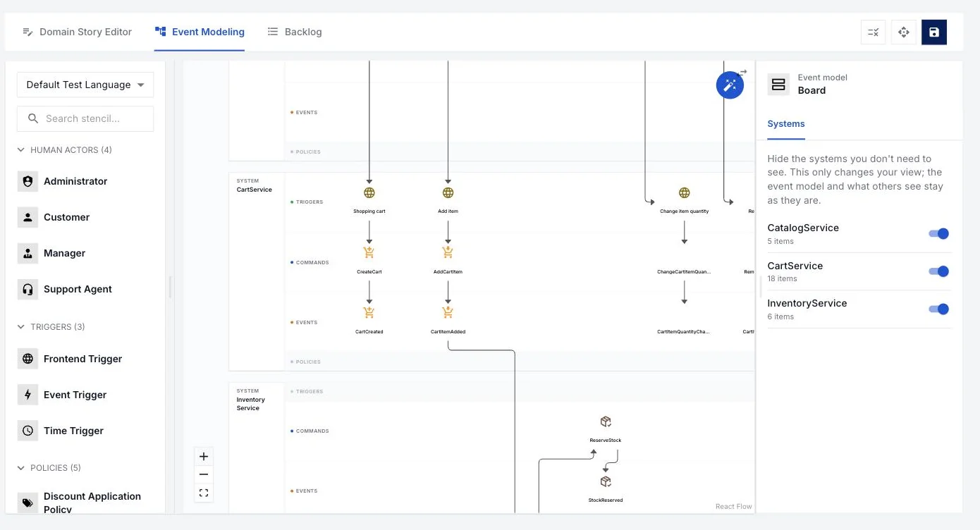Click the Board event model stack icon
This screenshot has width=980, height=530.
[778, 85]
